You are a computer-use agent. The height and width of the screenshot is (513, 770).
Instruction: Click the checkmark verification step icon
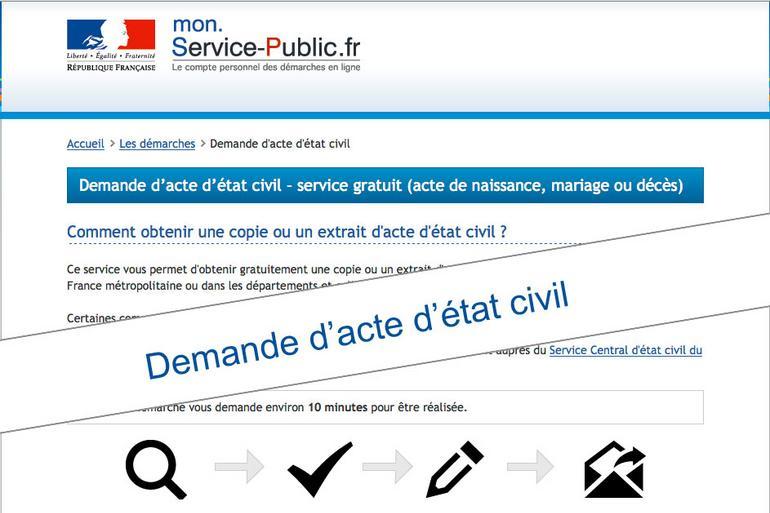320,469
